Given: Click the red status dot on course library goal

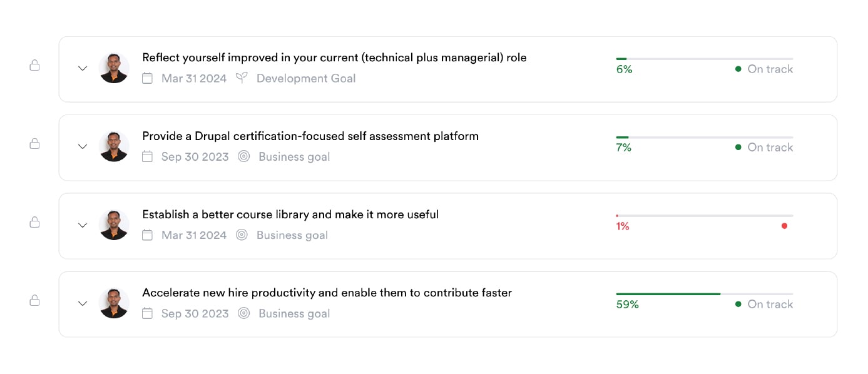Looking at the screenshot, I should (x=784, y=226).
